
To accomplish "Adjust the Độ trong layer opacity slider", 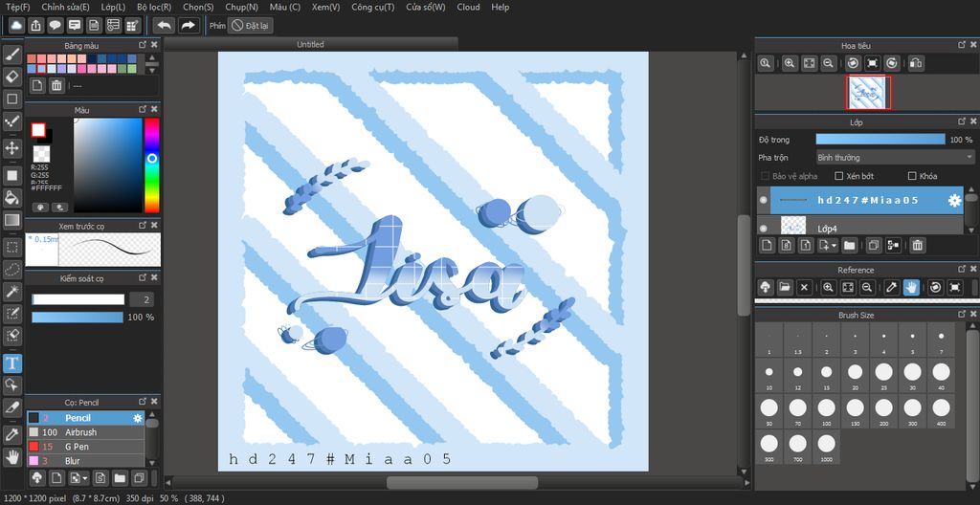I will pos(880,140).
